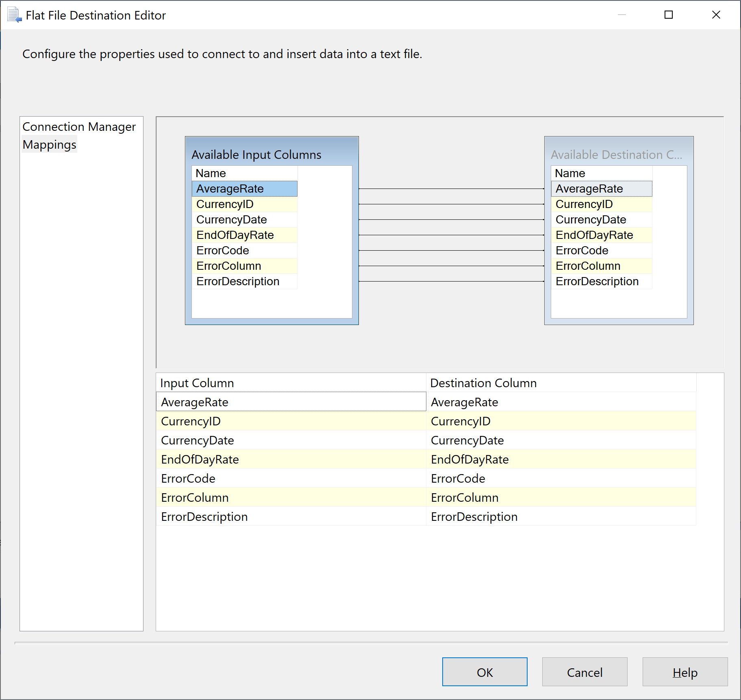The height and width of the screenshot is (700, 741).
Task: Click the Available Input Columns header
Action: point(256,154)
